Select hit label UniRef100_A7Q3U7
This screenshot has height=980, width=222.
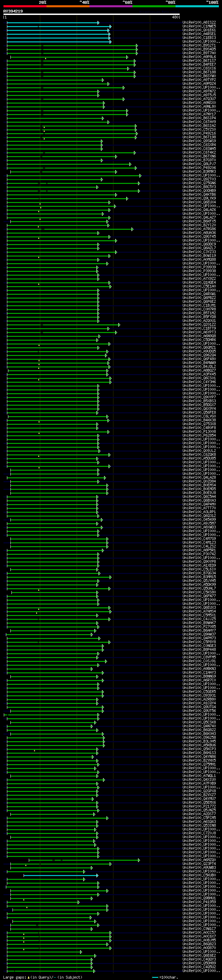click(199, 99)
